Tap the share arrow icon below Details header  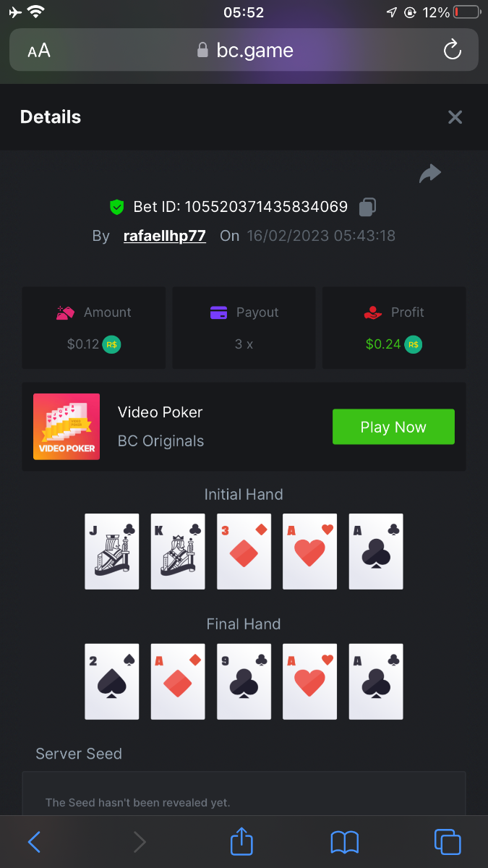430,174
